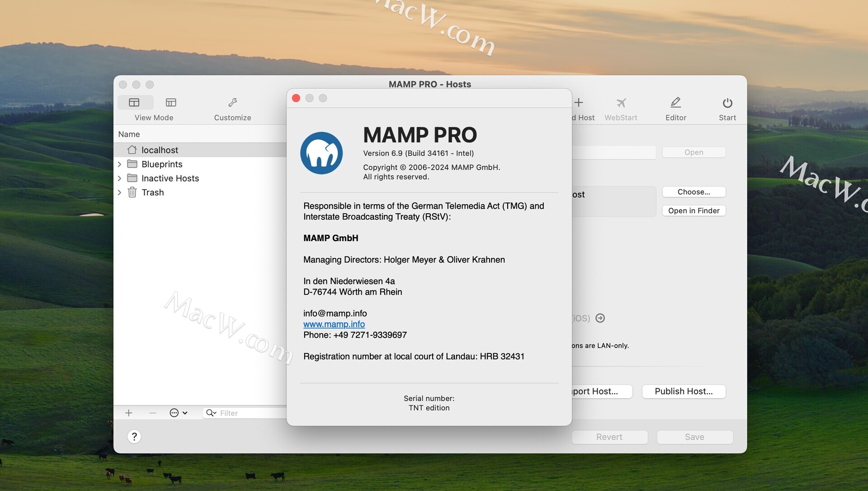This screenshot has width=868, height=491.
Task: Click the circled arrow next to iOS
Action: tap(600, 318)
